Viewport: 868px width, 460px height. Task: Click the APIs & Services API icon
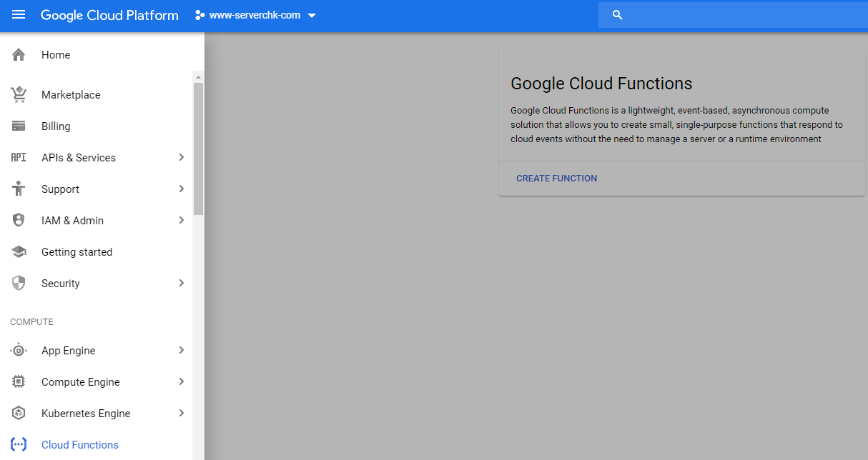pos(19,157)
